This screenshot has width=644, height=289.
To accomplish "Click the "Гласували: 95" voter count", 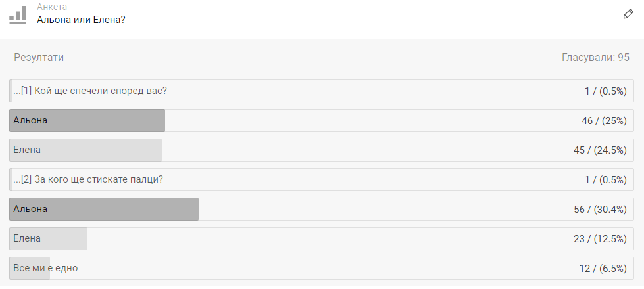I will coord(595,58).
